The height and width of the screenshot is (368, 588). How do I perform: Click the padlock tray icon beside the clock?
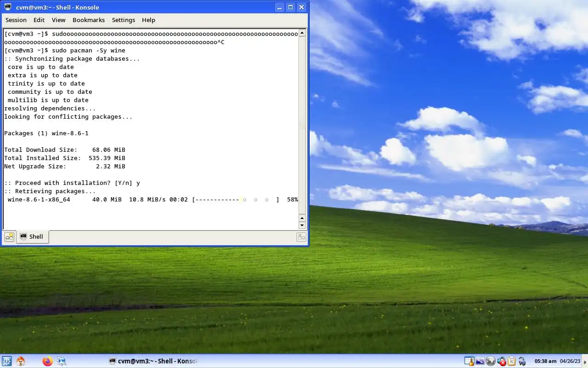(522, 362)
